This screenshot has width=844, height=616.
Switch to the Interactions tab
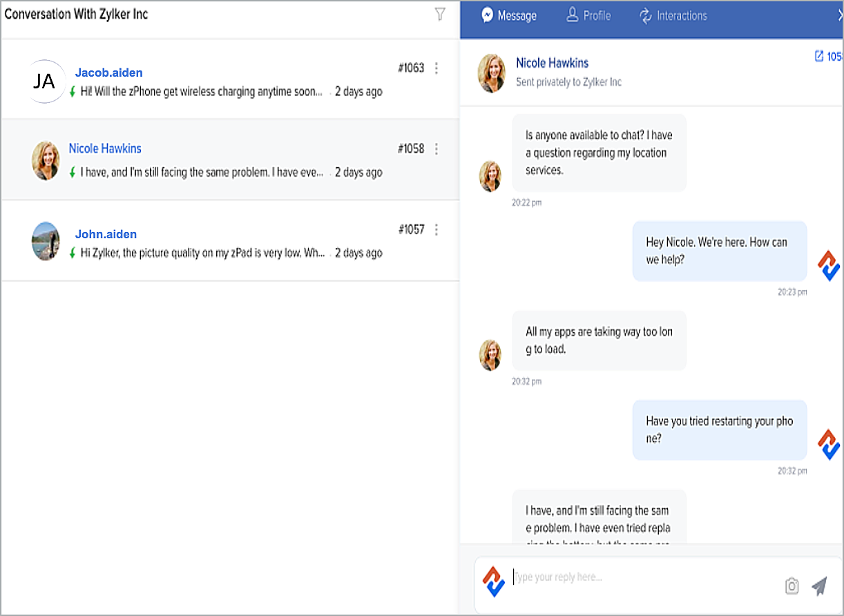pos(673,15)
